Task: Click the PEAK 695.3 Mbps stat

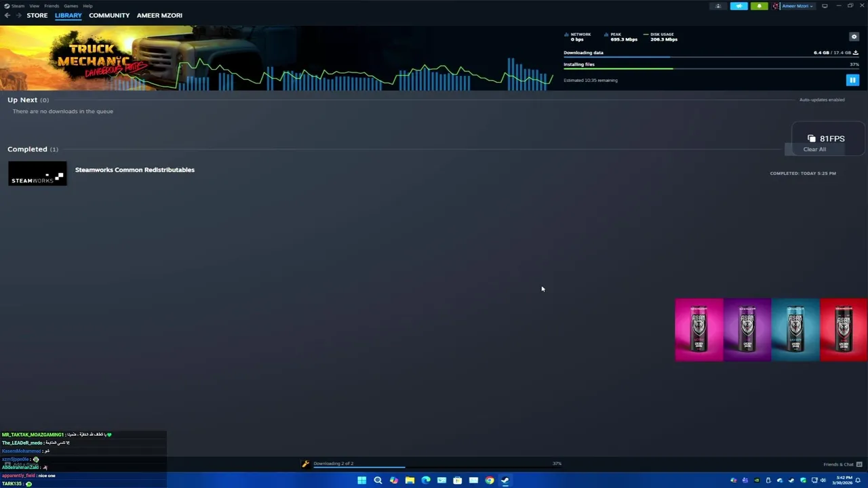Action: [x=621, y=37]
